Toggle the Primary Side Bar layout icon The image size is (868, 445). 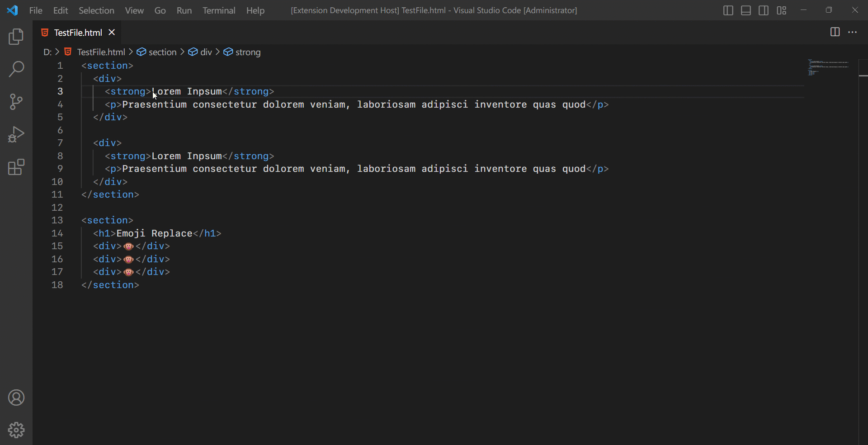point(728,10)
